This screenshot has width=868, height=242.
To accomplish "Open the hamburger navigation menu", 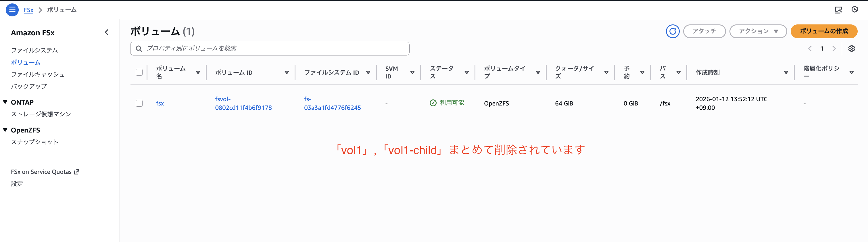I will [12, 10].
